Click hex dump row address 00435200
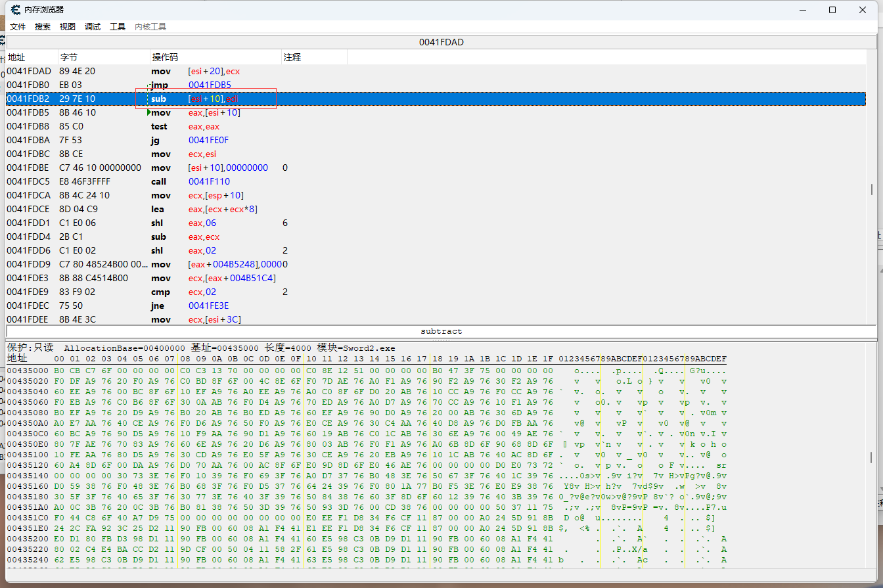Viewport: 883px width, 588px height. tap(29, 539)
